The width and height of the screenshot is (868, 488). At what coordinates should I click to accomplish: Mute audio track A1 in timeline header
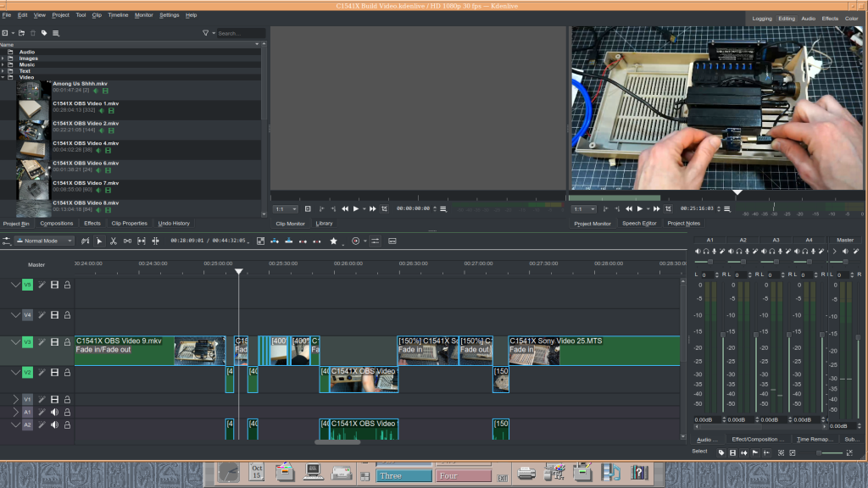tap(54, 412)
